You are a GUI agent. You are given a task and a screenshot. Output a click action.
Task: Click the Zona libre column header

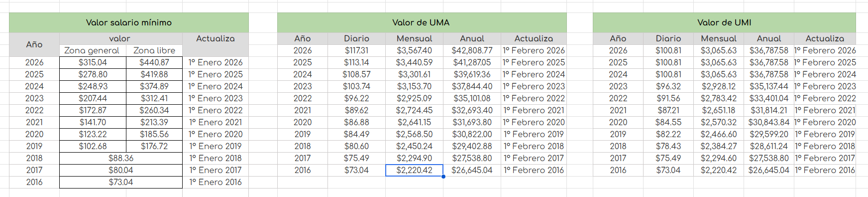154,50
